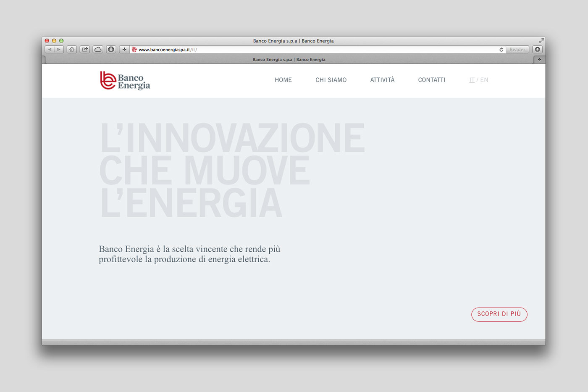Image resolution: width=588 pixels, height=392 pixels.
Task: Add bookmark with the plus button
Action: (x=124, y=50)
